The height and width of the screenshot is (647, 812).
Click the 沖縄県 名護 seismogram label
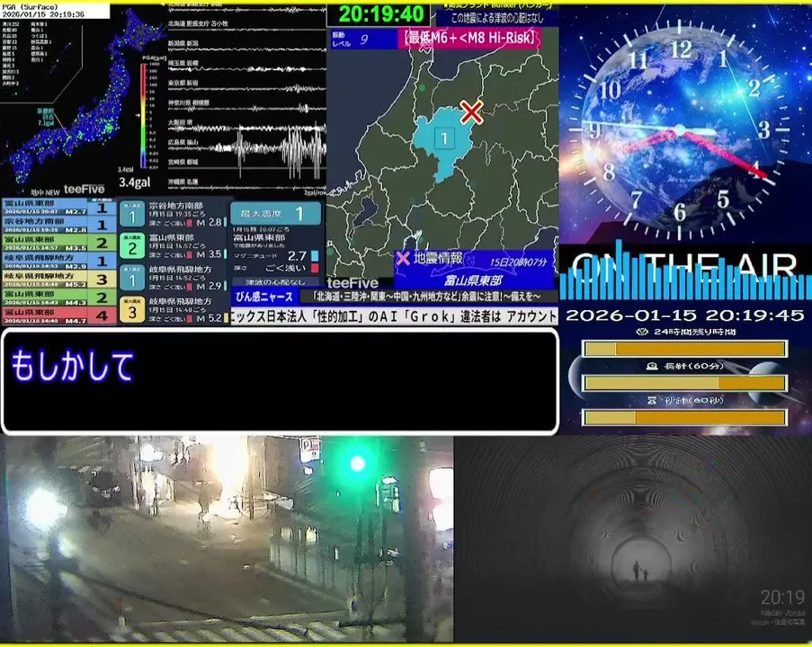(183, 182)
